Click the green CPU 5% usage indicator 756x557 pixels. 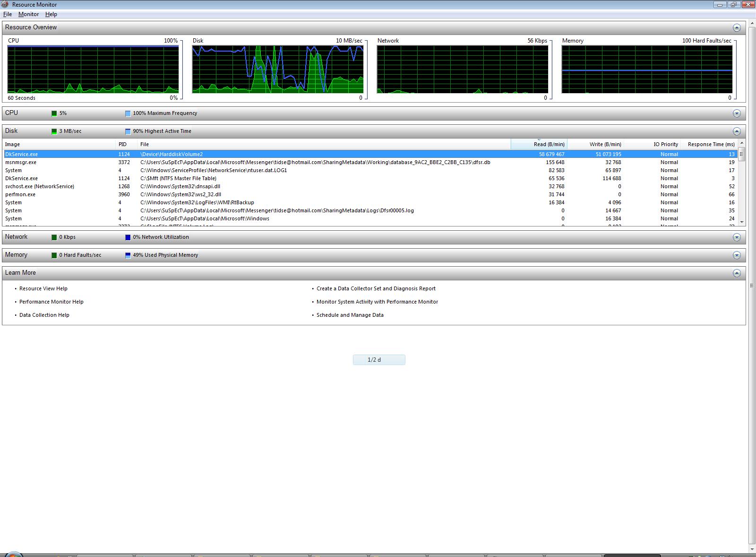pyautogui.click(x=54, y=113)
